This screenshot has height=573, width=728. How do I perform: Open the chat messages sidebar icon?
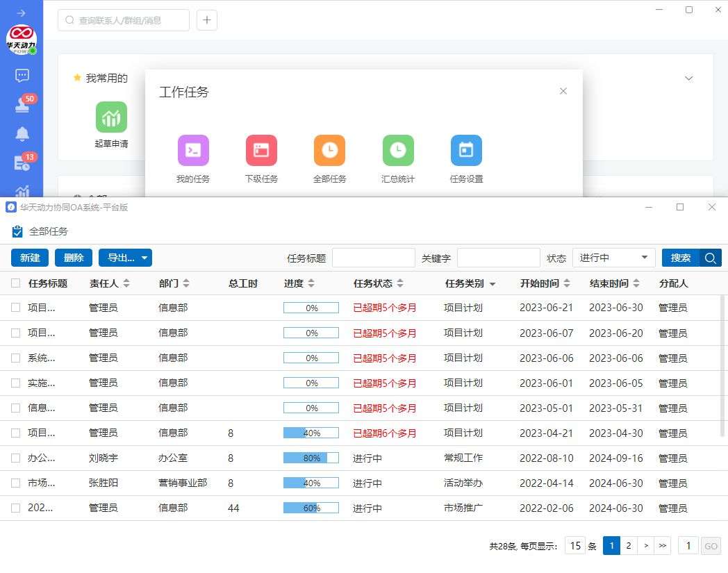tap(22, 76)
